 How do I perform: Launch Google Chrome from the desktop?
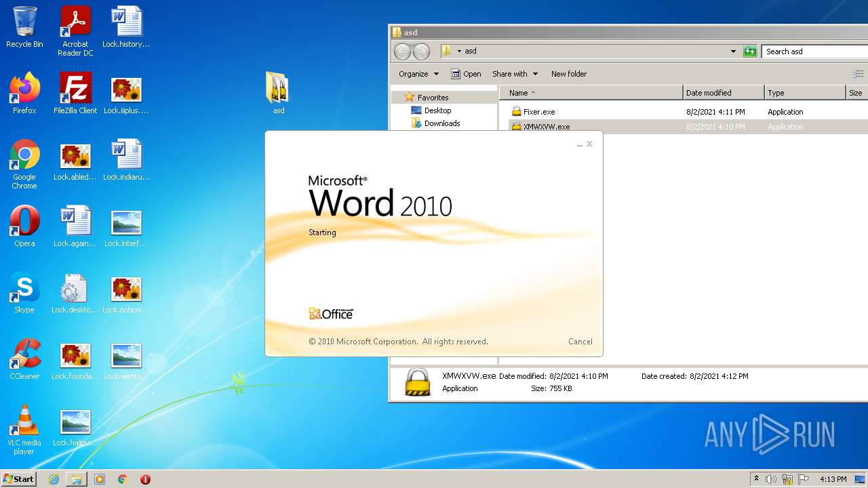pos(24,164)
